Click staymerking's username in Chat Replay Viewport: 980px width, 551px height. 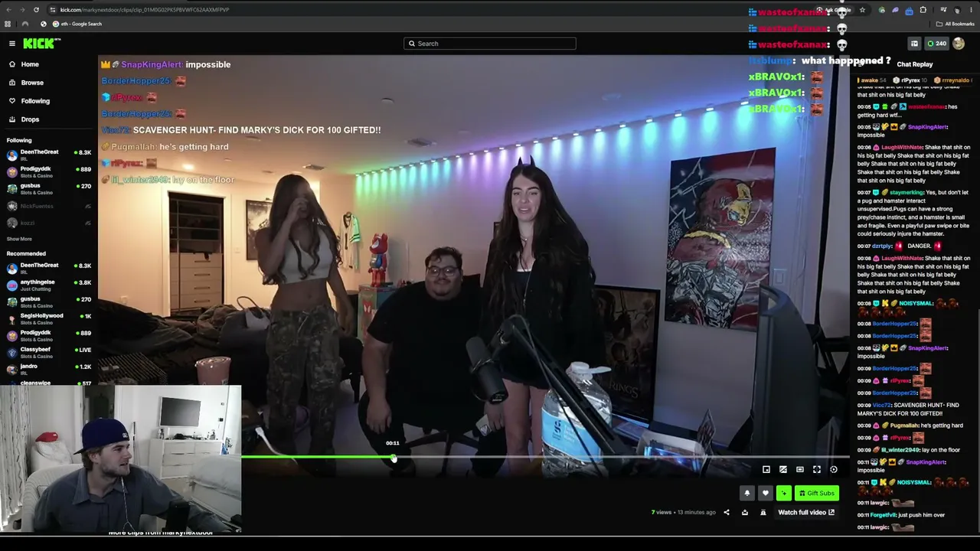tap(906, 193)
